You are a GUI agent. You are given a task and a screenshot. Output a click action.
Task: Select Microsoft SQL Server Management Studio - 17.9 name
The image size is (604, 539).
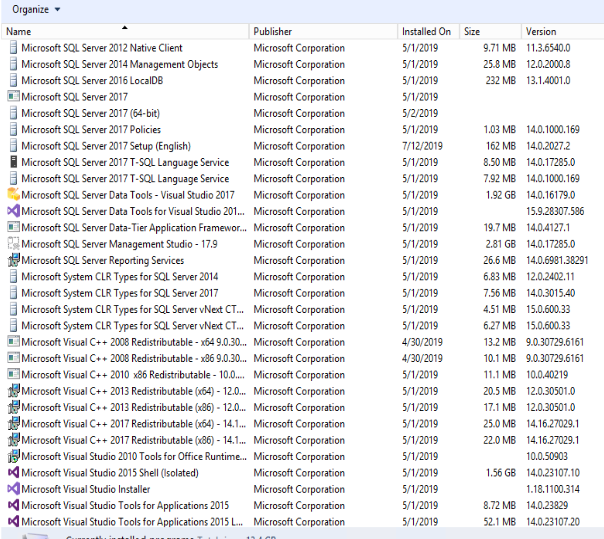[x=119, y=244]
